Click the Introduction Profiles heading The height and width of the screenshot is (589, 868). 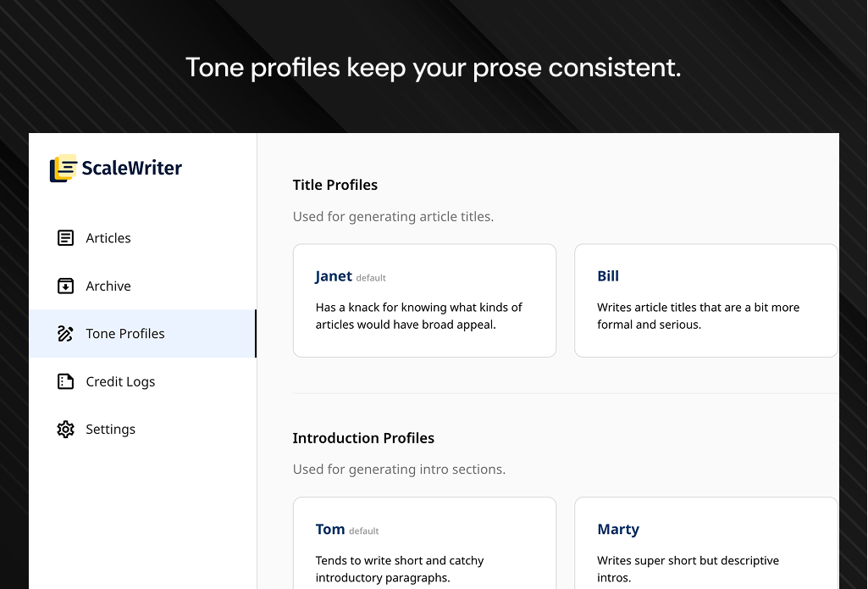coord(363,438)
